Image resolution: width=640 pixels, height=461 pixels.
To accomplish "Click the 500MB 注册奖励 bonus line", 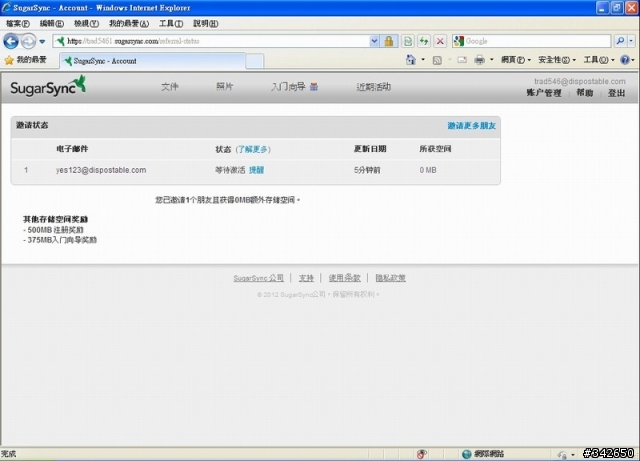I will point(53,230).
